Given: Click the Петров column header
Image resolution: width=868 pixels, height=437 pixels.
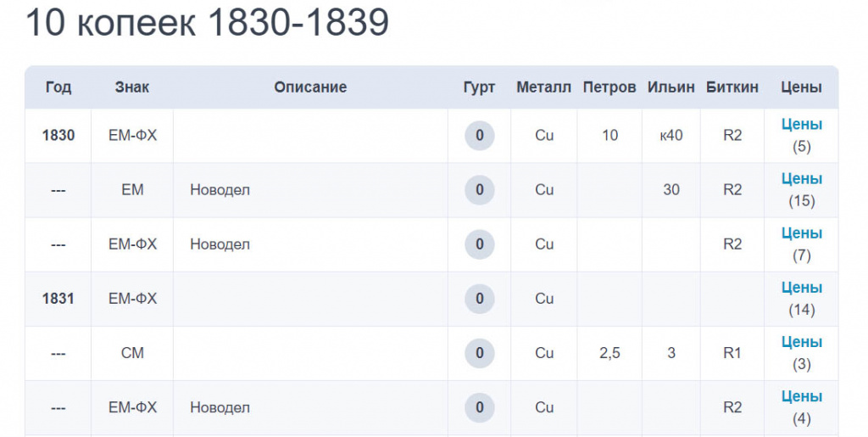Looking at the screenshot, I should [x=609, y=87].
